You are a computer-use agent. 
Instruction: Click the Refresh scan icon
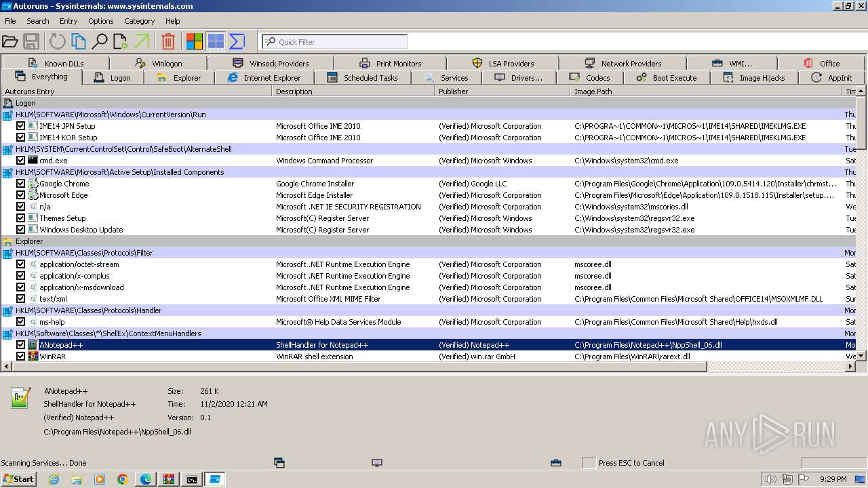58,42
